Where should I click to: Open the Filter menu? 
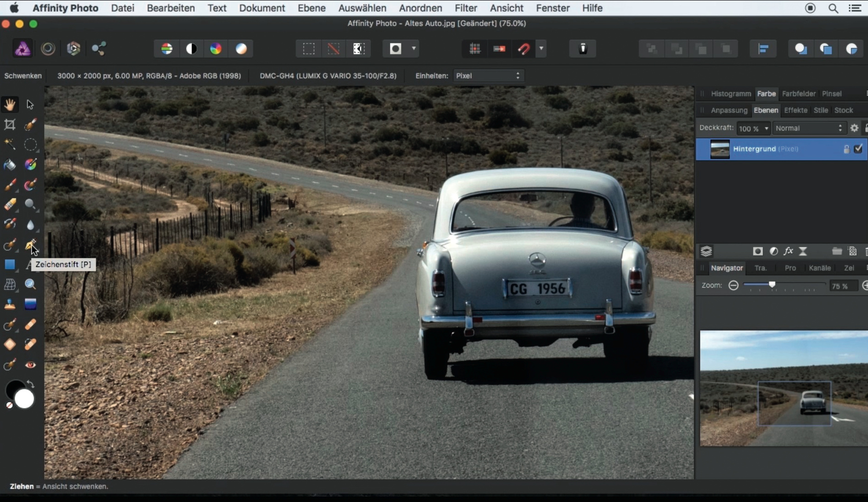pyautogui.click(x=466, y=8)
